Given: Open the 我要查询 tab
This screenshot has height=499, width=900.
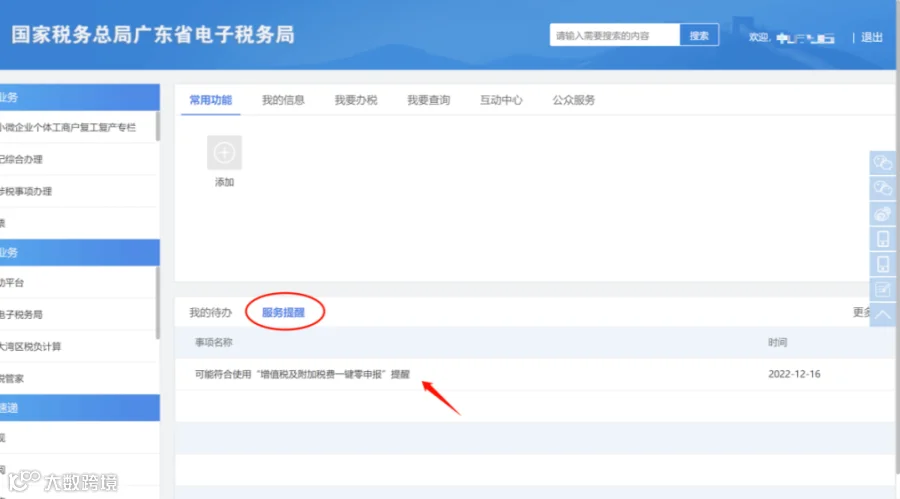Looking at the screenshot, I should coord(428,100).
